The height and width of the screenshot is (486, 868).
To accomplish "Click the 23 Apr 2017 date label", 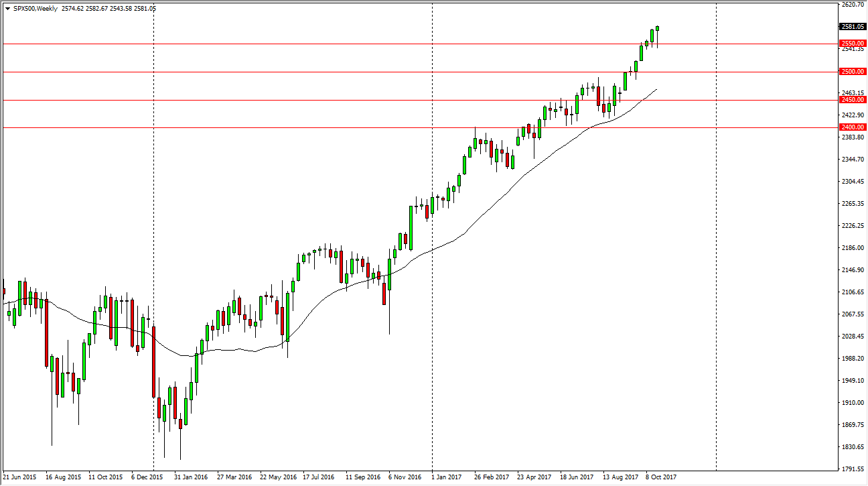I will (534, 478).
